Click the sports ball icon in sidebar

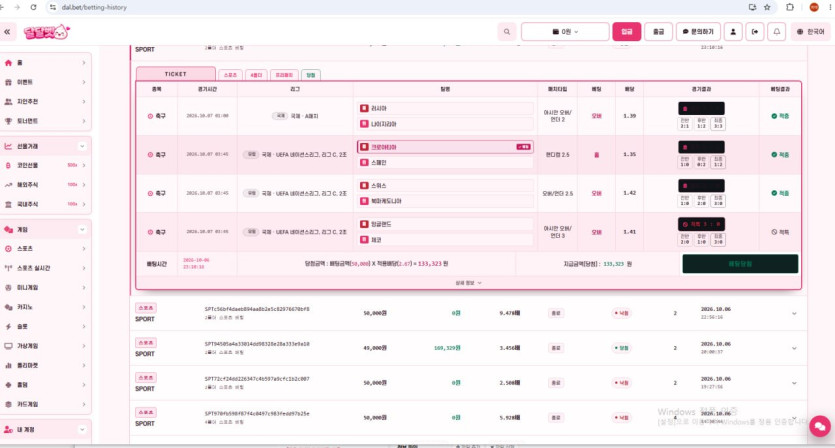pos(8,249)
